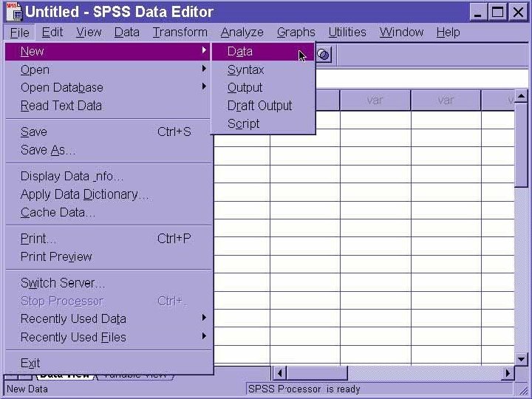Select Script in the New submenu
This screenshot has height=399, width=532.
point(263,123)
